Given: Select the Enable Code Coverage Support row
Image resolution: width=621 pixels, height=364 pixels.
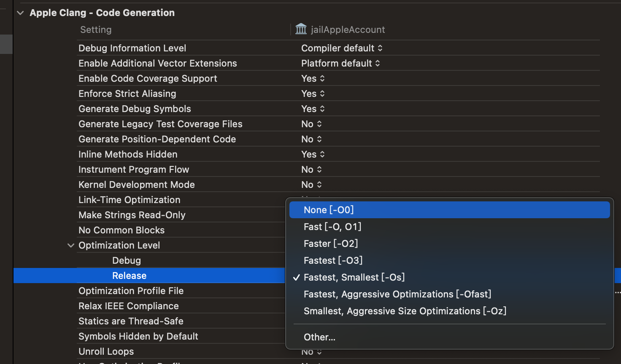Looking at the screenshot, I should 148,78.
